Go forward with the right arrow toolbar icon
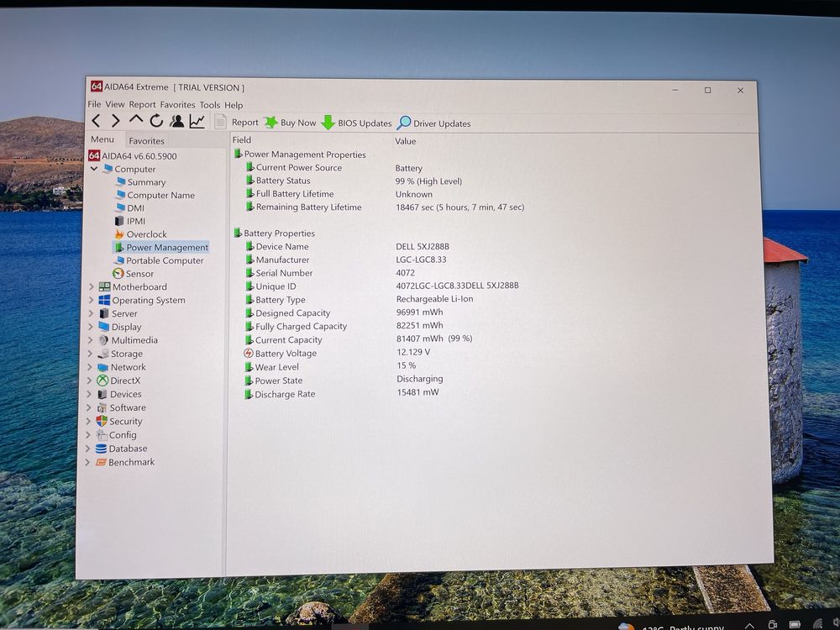840x630 pixels. point(116,121)
